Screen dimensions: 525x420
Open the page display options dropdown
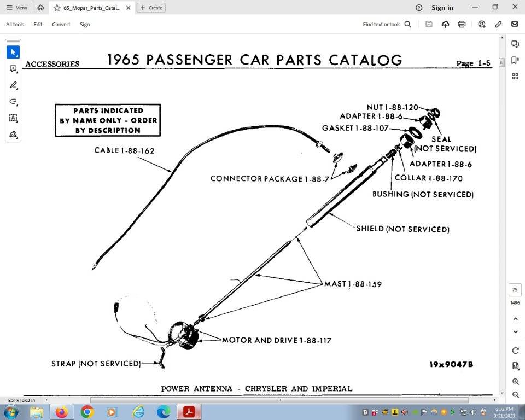515,366
